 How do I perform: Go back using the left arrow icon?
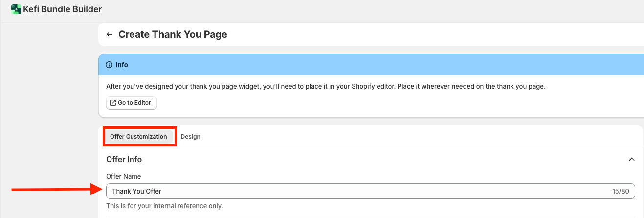click(110, 34)
